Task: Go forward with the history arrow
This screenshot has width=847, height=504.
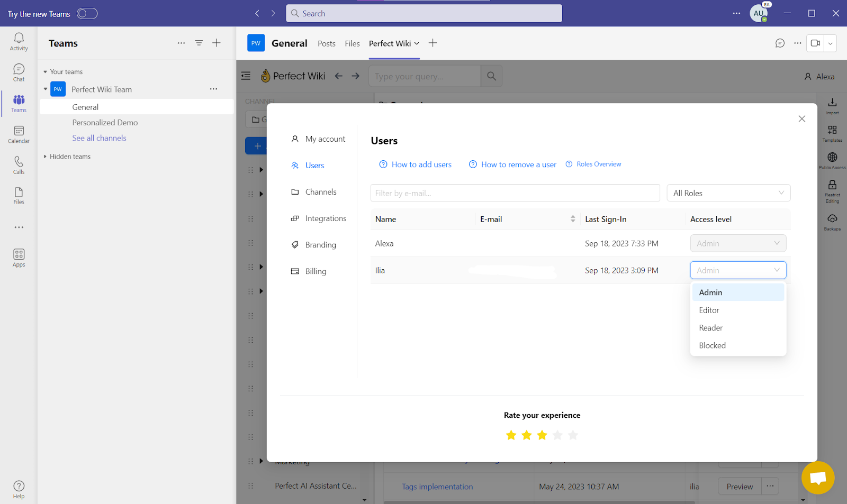Action: [x=273, y=13]
